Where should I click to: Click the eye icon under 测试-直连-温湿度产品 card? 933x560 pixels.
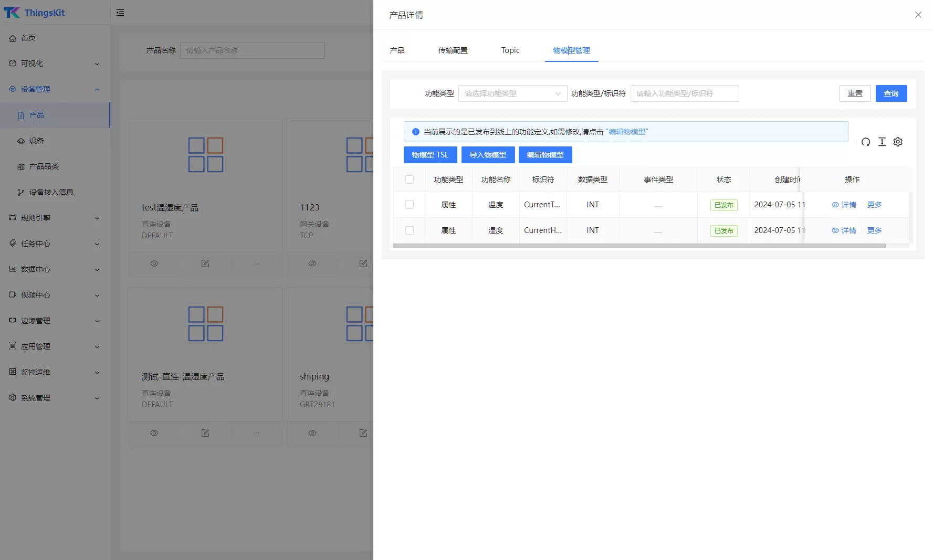coord(154,433)
